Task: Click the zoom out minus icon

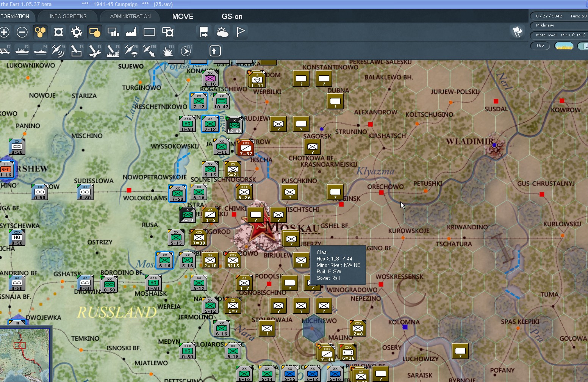Action: (22, 32)
